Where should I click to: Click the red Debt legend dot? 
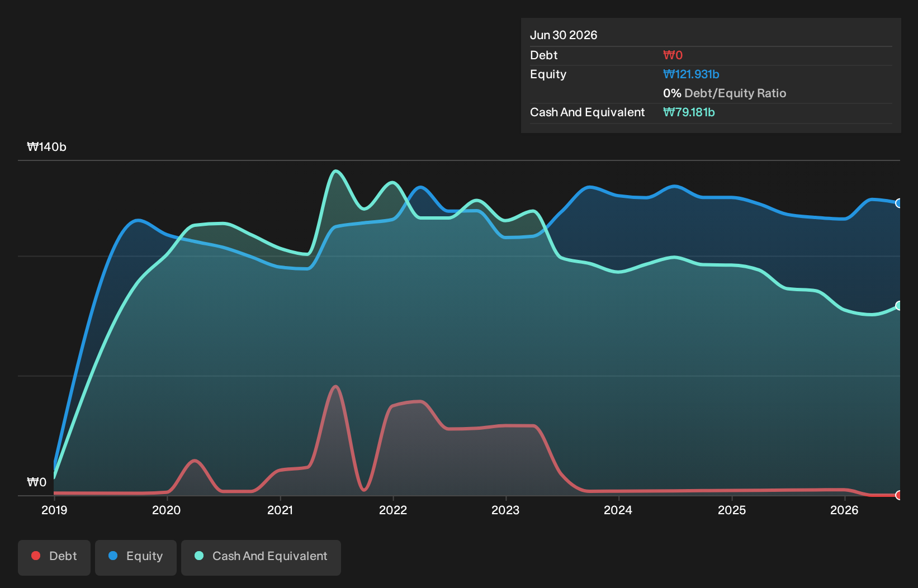click(36, 556)
